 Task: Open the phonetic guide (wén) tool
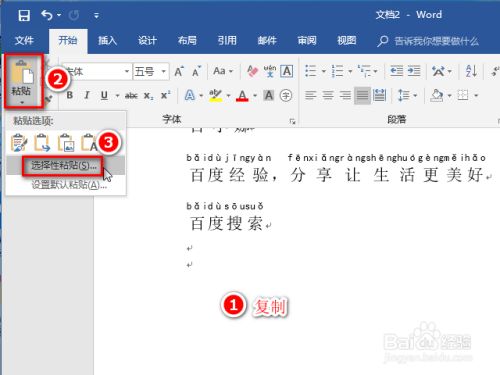270,71
